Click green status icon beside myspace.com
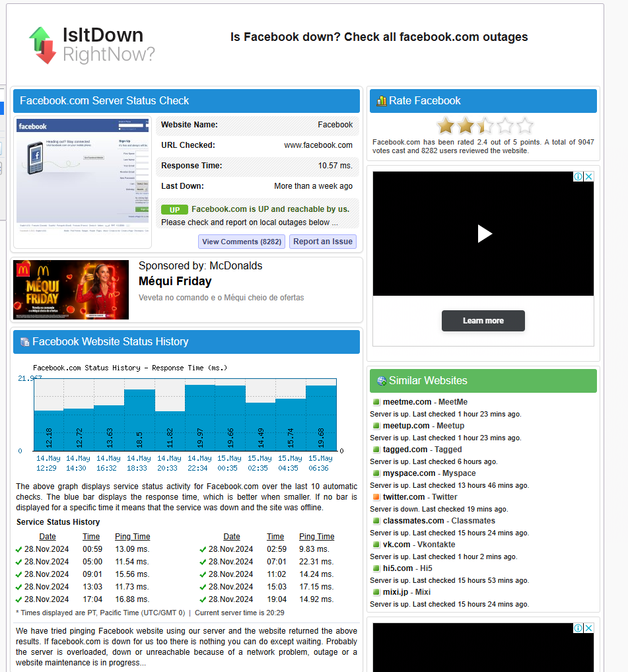 tap(376, 473)
